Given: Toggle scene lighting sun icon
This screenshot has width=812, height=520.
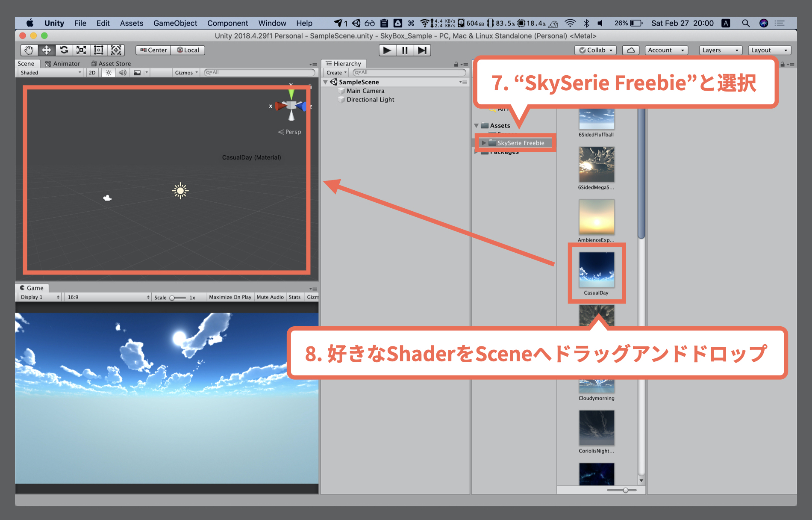Looking at the screenshot, I should click(x=109, y=73).
